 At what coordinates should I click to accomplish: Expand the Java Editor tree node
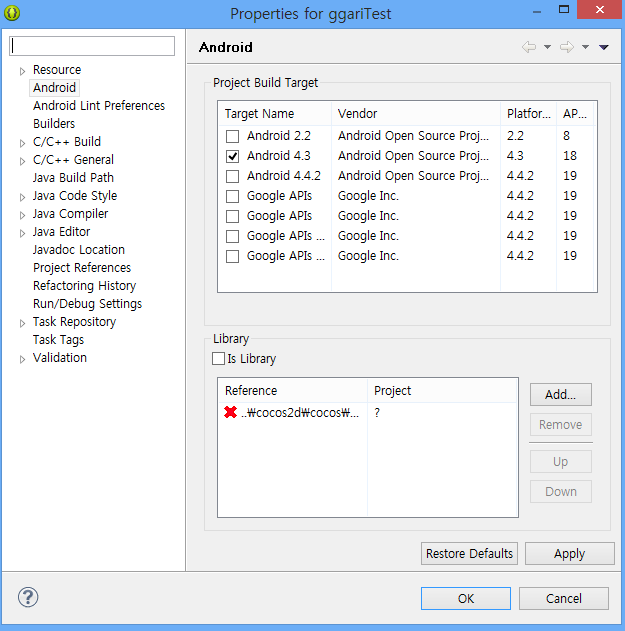coord(23,233)
